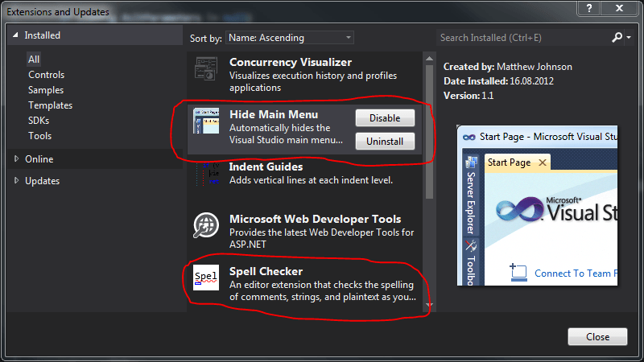Click the Spell Checker extension icon
Image resolution: width=644 pixels, height=362 pixels.
(206, 278)
